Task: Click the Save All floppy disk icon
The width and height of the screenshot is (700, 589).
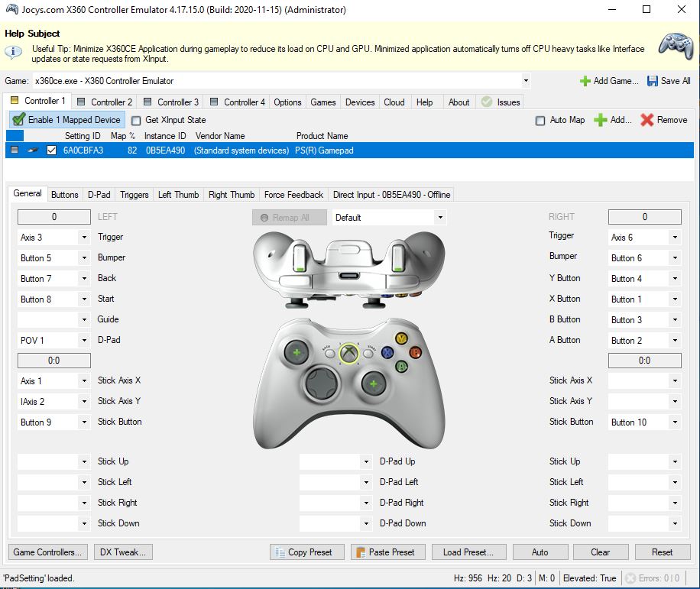Action: 653,81
